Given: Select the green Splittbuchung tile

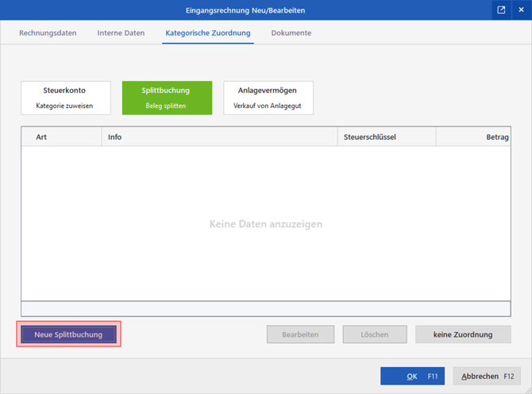Looking at the screenshot, I should point(167,98).
